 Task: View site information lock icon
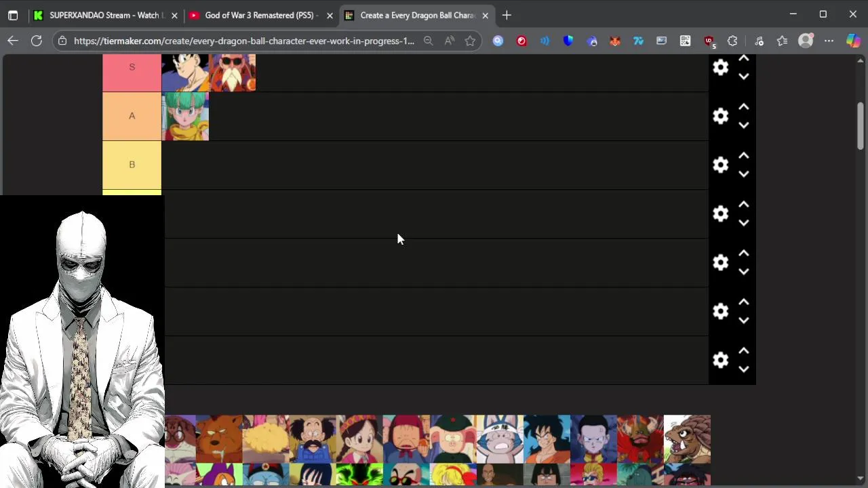[x=62, y=41]
